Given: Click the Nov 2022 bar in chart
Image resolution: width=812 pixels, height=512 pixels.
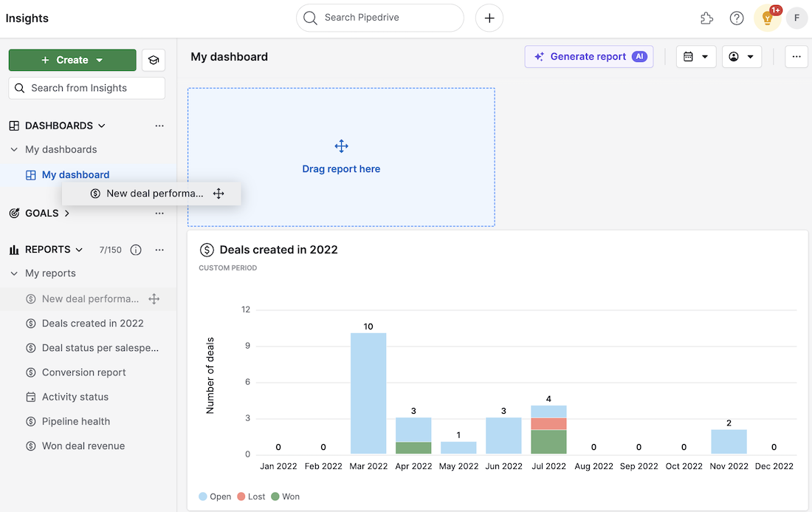Looking at the screenshot, I should point(729,442).
